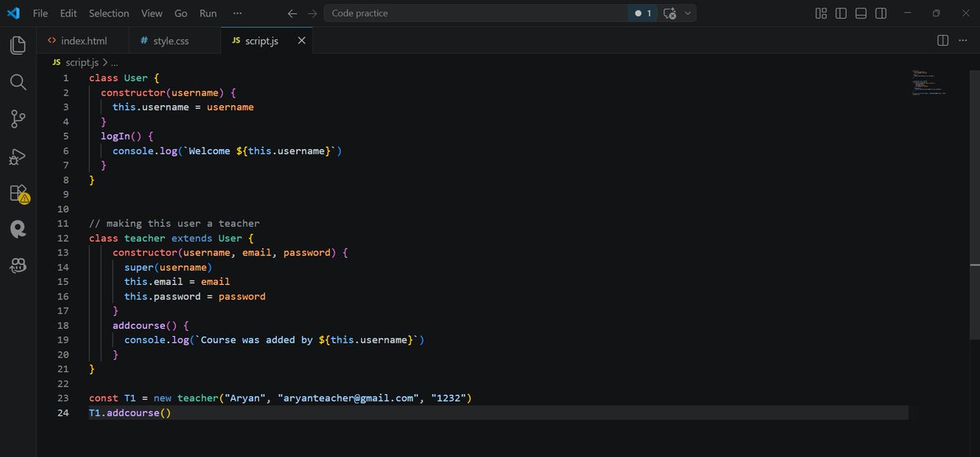This screenshot has width=980, height=457.
Task: Click 'this.username = username' on line 3
Action: [183, 107]
